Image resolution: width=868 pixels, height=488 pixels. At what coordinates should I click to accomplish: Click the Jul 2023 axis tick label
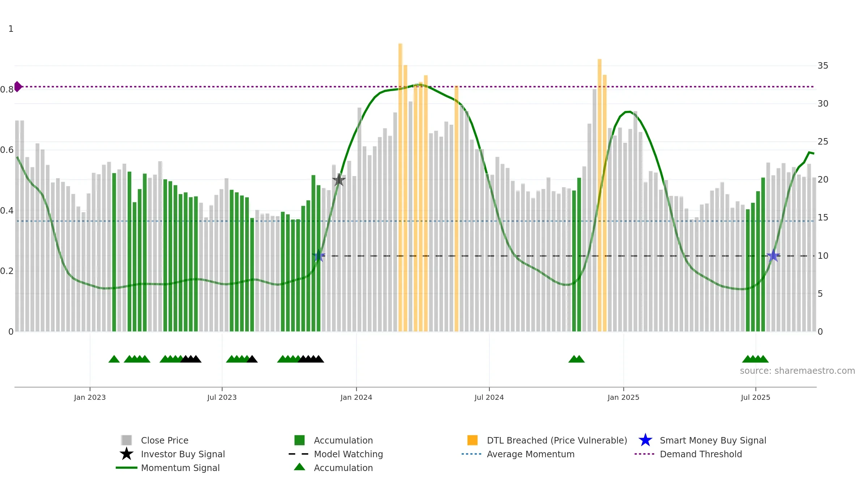click(x=222, y=397)
